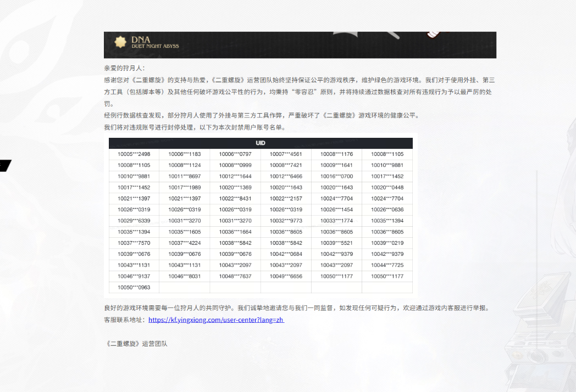Image resolution: width=576 pixels, height=392 pixels.
Task: Select UID entry 10022***8431
Action: pos(235,198)
